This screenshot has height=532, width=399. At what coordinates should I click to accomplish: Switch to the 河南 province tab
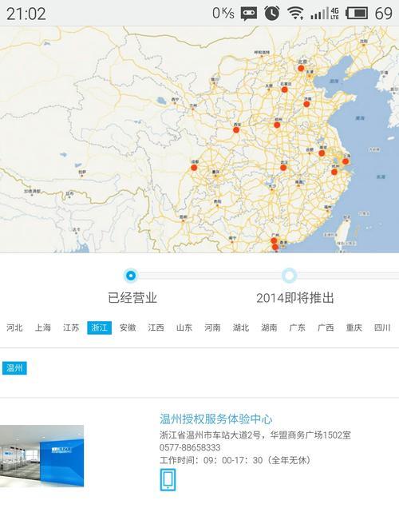(212, 328)
